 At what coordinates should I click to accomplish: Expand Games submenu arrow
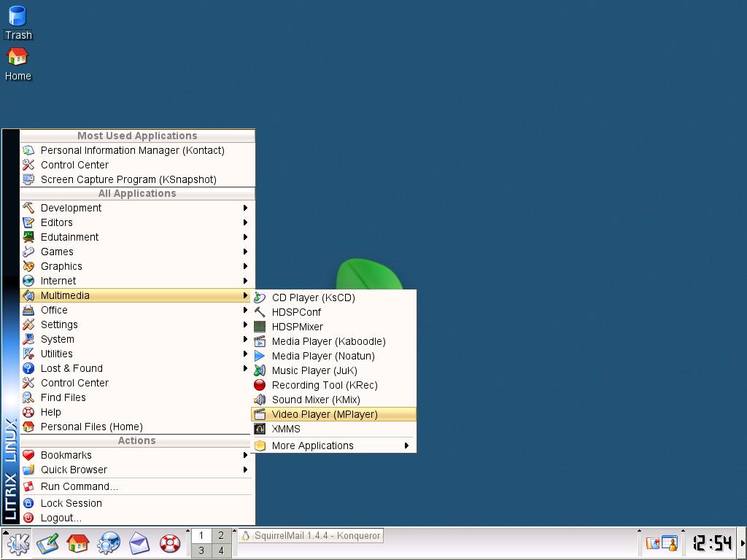tap(245, 252)
